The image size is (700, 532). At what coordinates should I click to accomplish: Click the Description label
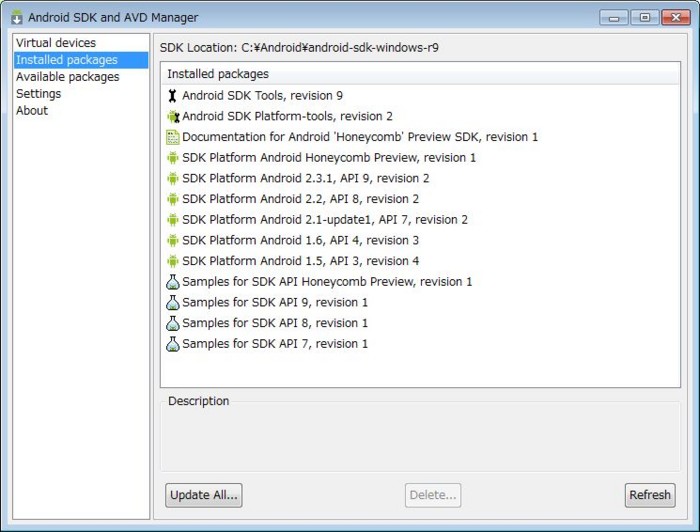pyautogui.click(x=199, y=401)
